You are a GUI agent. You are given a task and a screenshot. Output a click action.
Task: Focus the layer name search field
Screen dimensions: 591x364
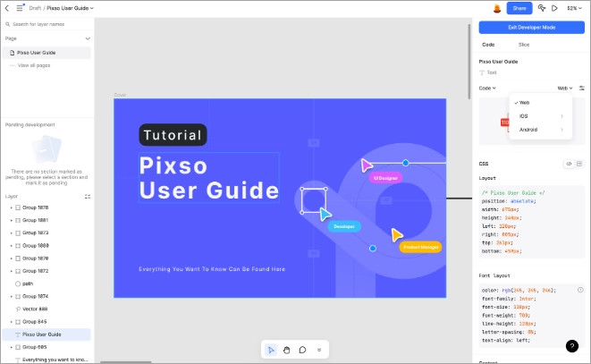[47, 24]
